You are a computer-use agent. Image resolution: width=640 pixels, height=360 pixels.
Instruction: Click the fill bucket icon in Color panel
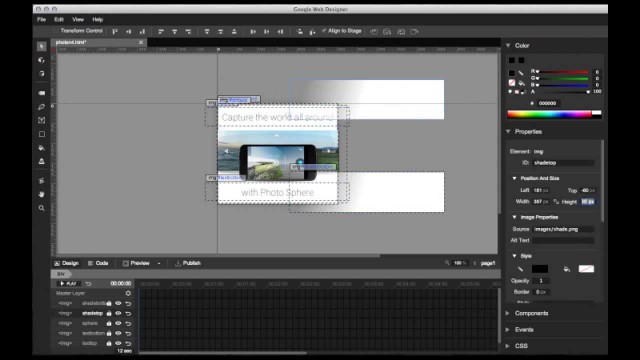click(x=521, y=83)
